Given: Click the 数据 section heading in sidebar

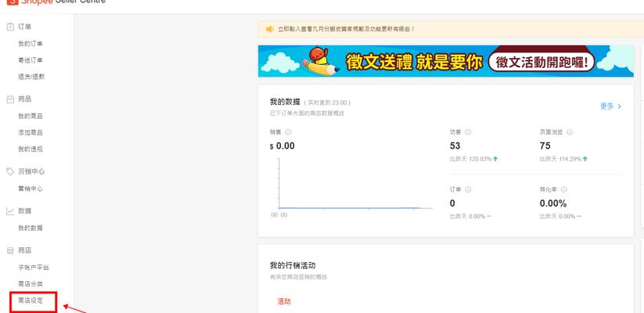Looking at the screenshot, I should (x=24, y=211).
